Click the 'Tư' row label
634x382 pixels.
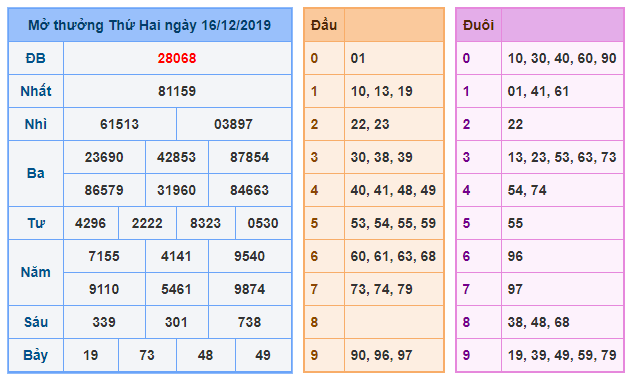36,223
